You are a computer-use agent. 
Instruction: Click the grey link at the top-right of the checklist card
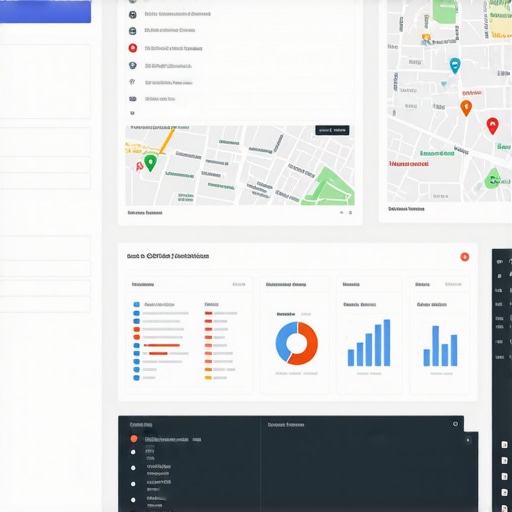239,284
